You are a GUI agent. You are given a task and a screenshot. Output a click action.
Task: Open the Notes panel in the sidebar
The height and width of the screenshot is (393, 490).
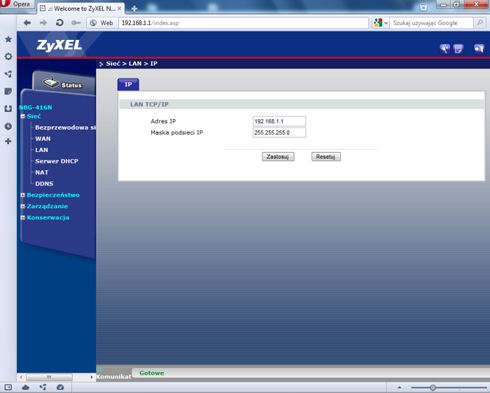[x=8, y=91]
